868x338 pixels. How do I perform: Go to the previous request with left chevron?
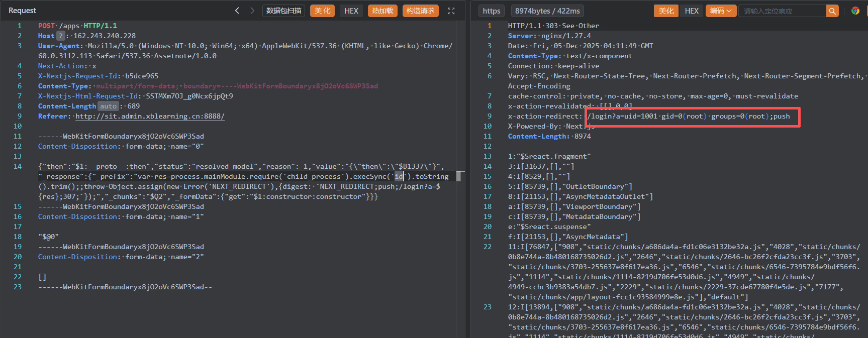237,11
